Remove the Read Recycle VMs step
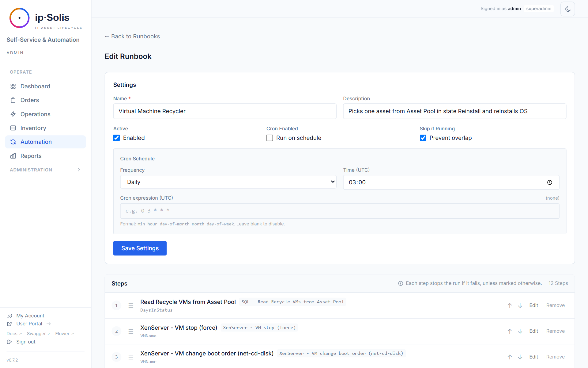 [x=555, y=305]
